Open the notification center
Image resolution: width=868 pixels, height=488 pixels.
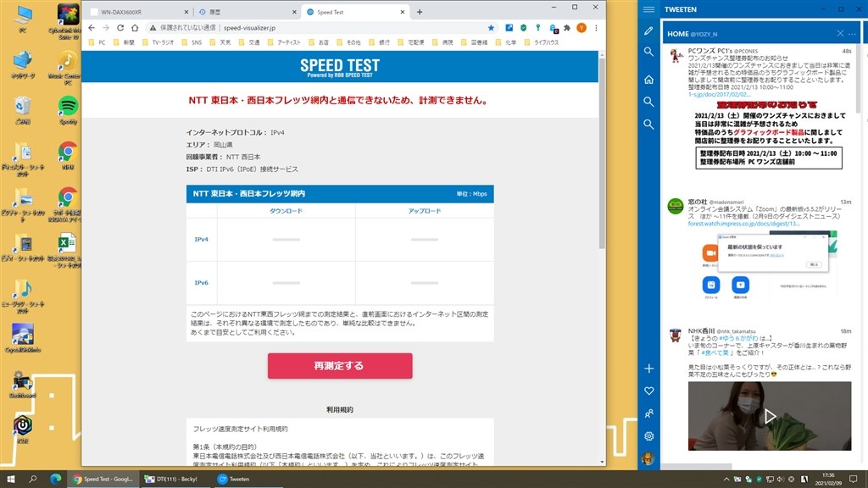click(x=854, y=480)
